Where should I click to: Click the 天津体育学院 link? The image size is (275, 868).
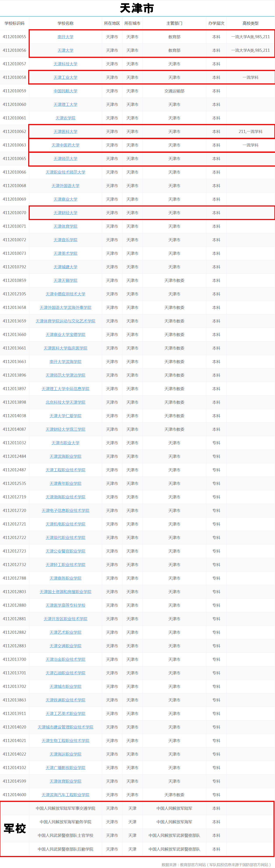(x=65, y=226)
